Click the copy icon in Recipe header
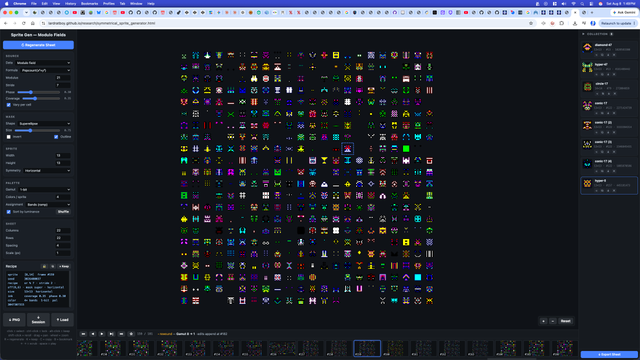 [x=52, y=266]
